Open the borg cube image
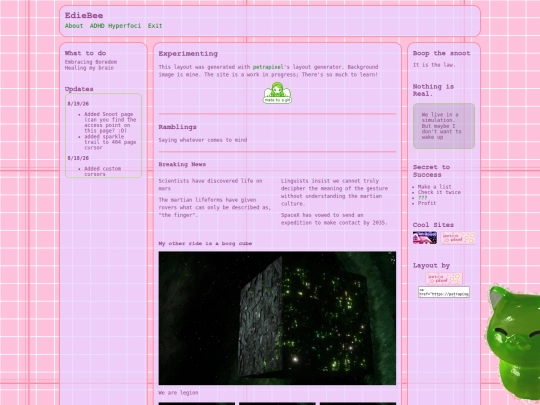 tap(277, 318)
